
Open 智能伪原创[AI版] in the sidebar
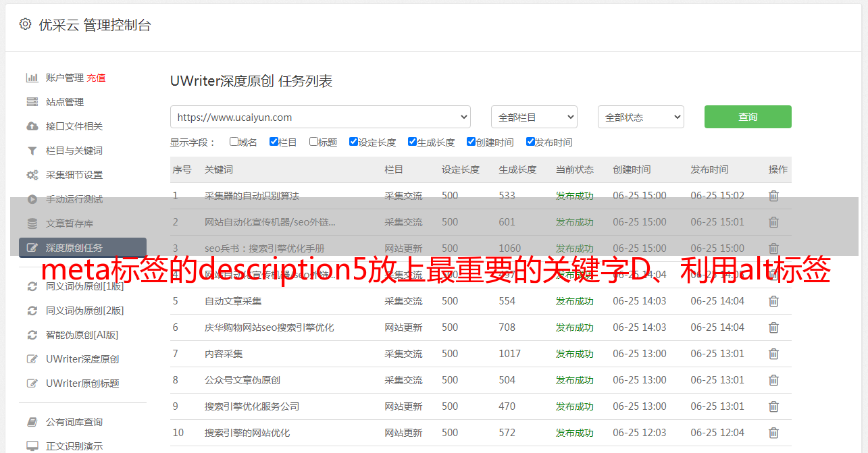click(82, 335)
